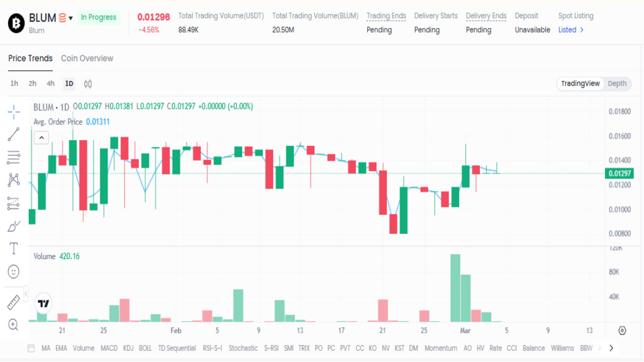Collapse the indicator legend with the caret
The width and height of the screenshot is (644, 362).
pos(42,138)
